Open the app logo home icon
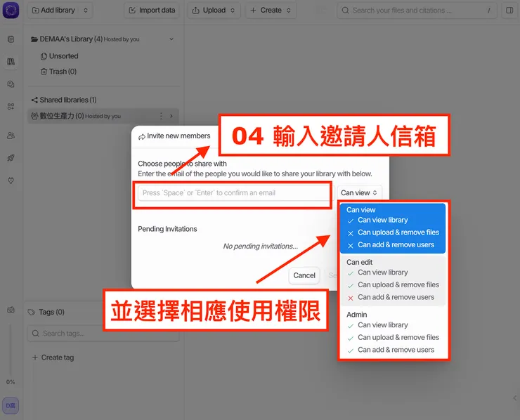 [11, 10]
